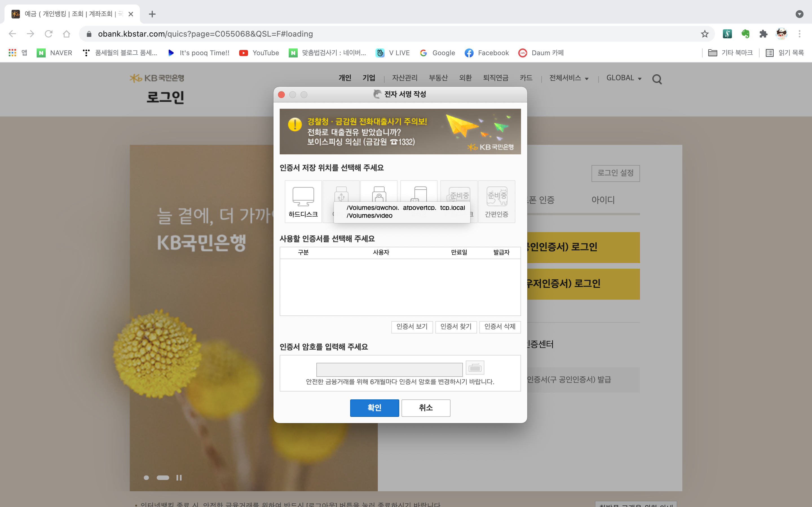Screen dimensions: 812x507
Task: Click the magnifier search icon in the KB header
Action: pos(657,79)
